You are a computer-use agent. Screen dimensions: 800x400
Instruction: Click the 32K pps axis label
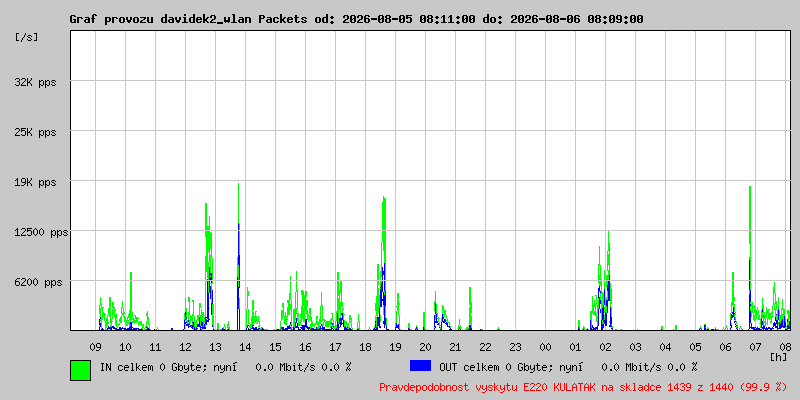click(36, 82)
